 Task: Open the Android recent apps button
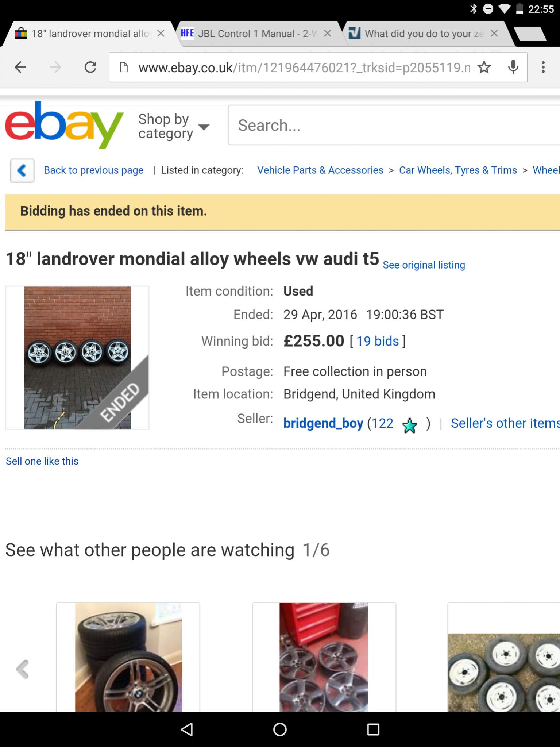coord(373,729)
